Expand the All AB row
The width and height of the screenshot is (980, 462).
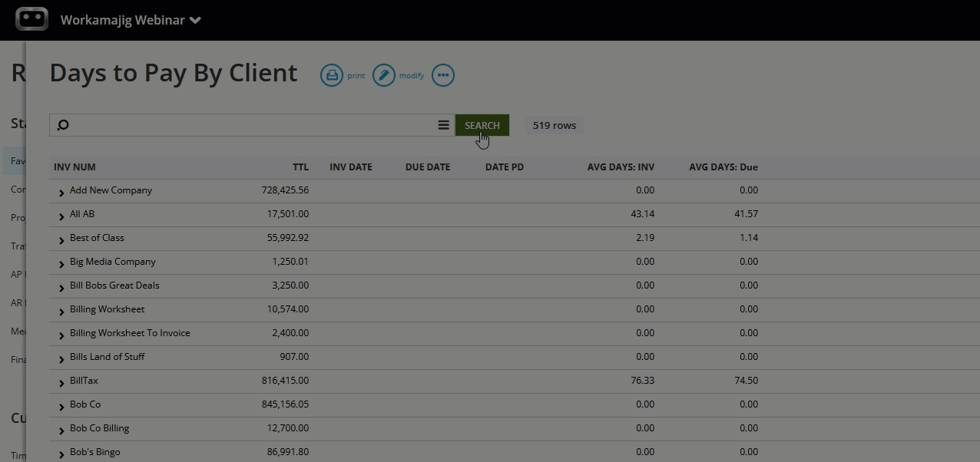(x=61, y=216)
